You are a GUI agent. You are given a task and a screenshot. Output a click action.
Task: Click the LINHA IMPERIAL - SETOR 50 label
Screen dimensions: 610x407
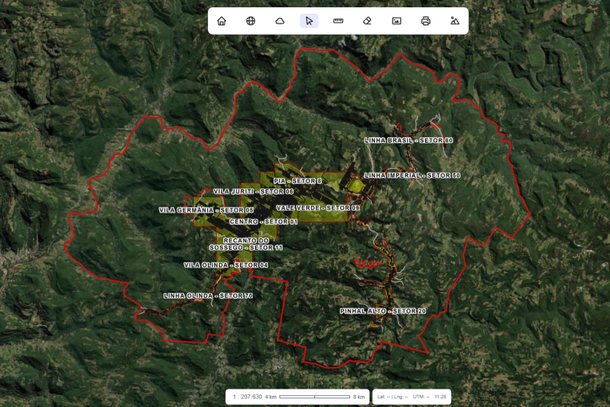pyautogui.click(x=412, y=175)
